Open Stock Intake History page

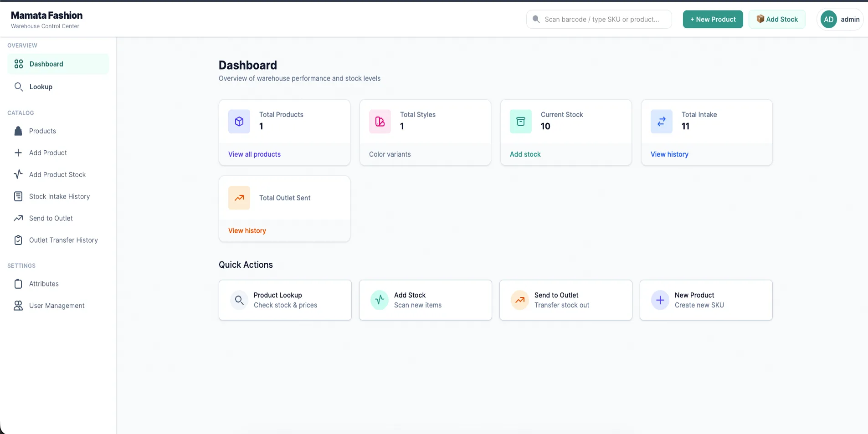pyautogui.click(x=59, y=197)
